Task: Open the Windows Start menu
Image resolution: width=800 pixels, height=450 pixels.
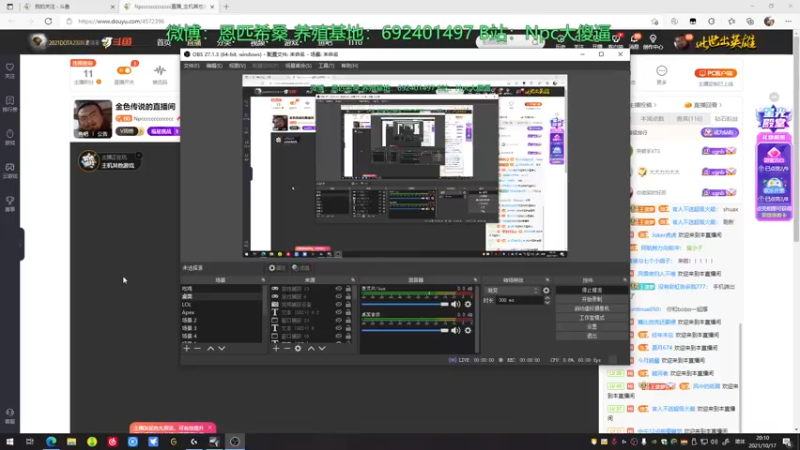Action: point(10,441)
